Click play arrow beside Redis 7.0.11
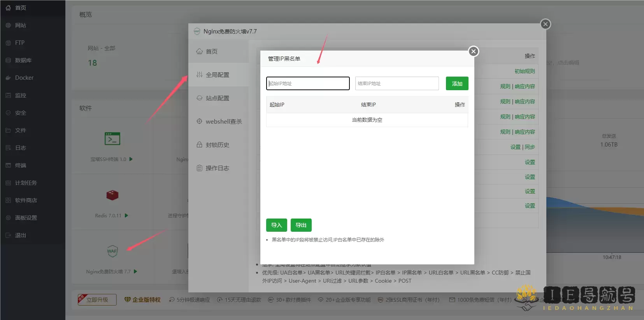The width and height of the screenshot is (644, 320). (x=126, y=215)
